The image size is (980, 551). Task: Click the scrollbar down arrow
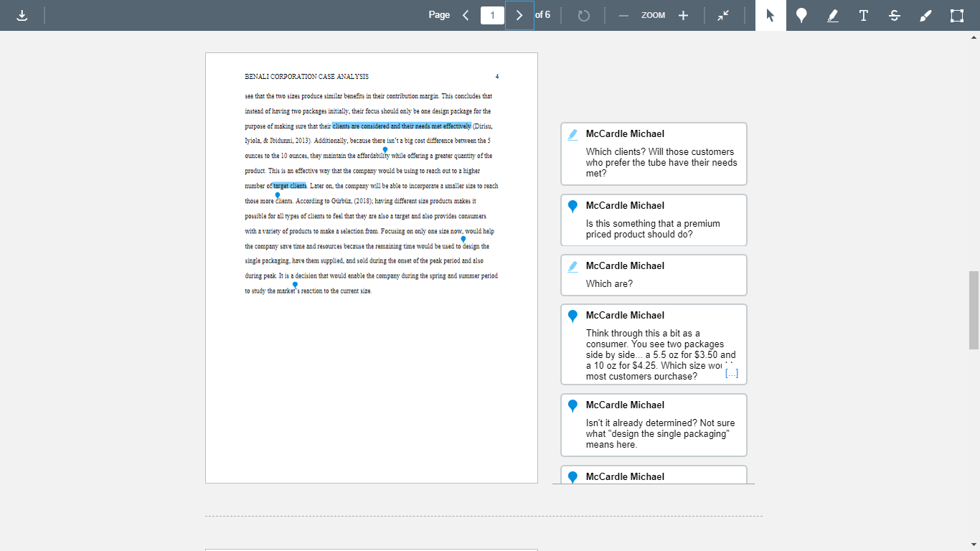coord(974,545)
